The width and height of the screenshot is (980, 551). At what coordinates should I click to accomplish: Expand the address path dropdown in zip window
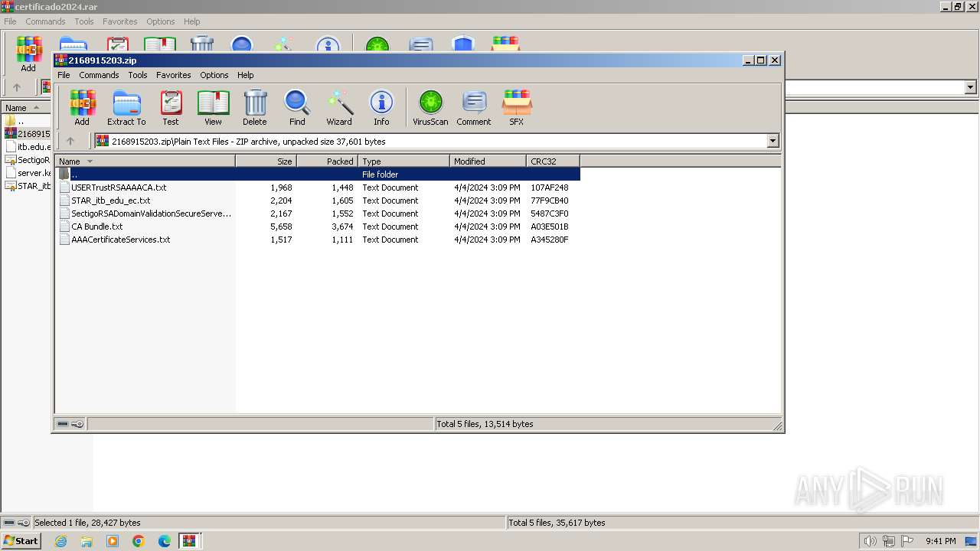[773, 141]
